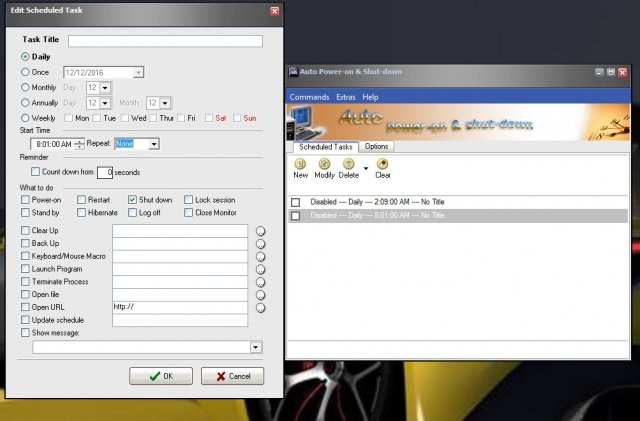The height and width of the screenshot is (421, 640).
Task: Open the Repeat dropdown list
Action: click(x=153, y=144)
